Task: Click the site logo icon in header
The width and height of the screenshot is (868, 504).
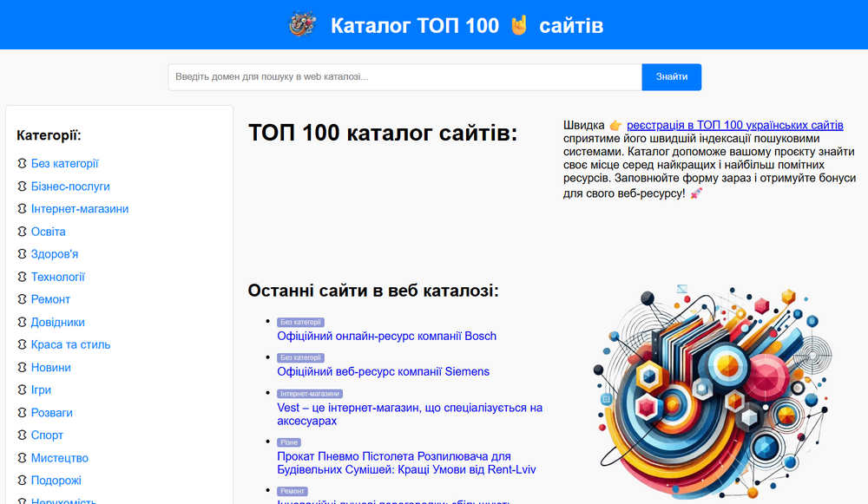Action: pyautogui.click(x=301, y=25)
